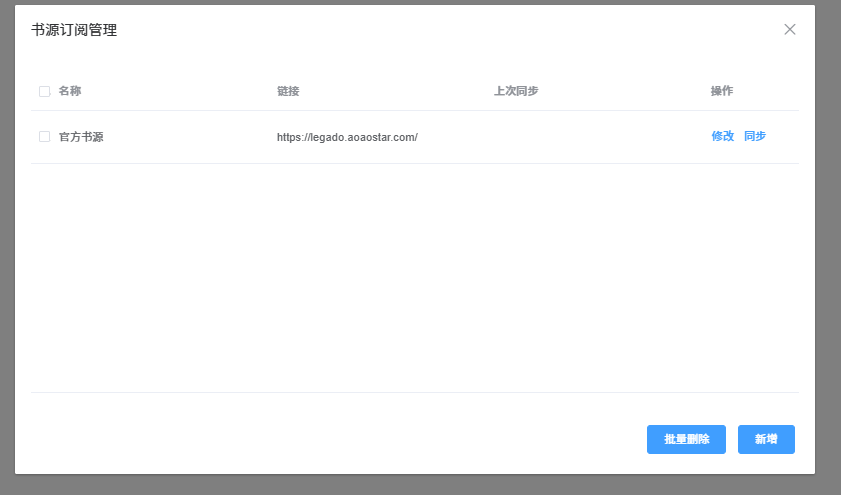841x495 pixels.
Task: Click the 名称 column header
Action: pyautogui.click(x=70, y=91)
